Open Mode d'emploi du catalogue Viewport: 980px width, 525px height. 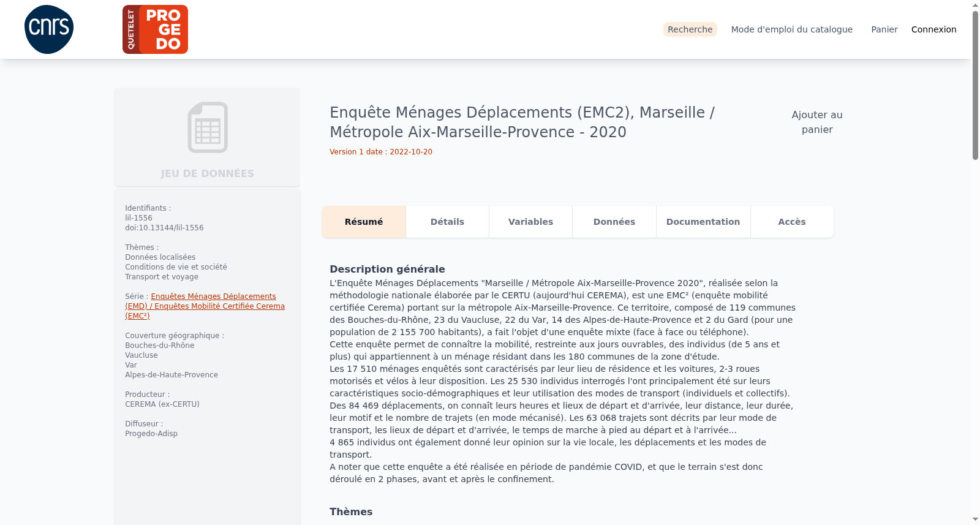[791, 29]
